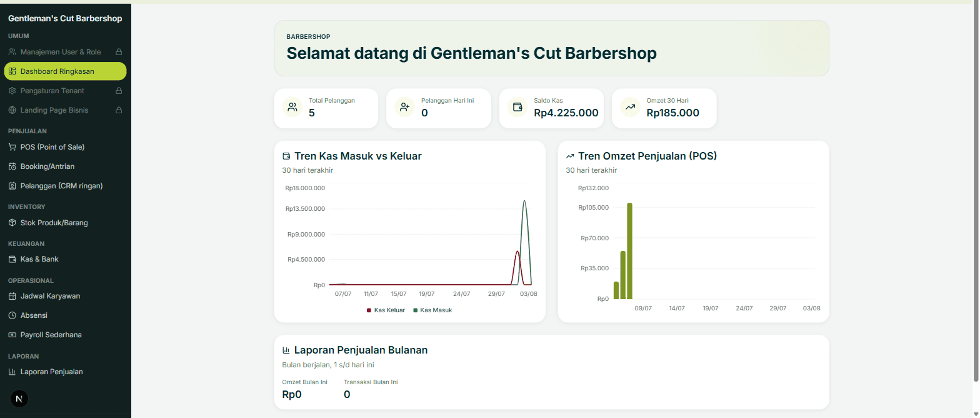Click the gear icon beside Pengaturan Tenant
Viewport: 980px width, 418px height.
12,91
